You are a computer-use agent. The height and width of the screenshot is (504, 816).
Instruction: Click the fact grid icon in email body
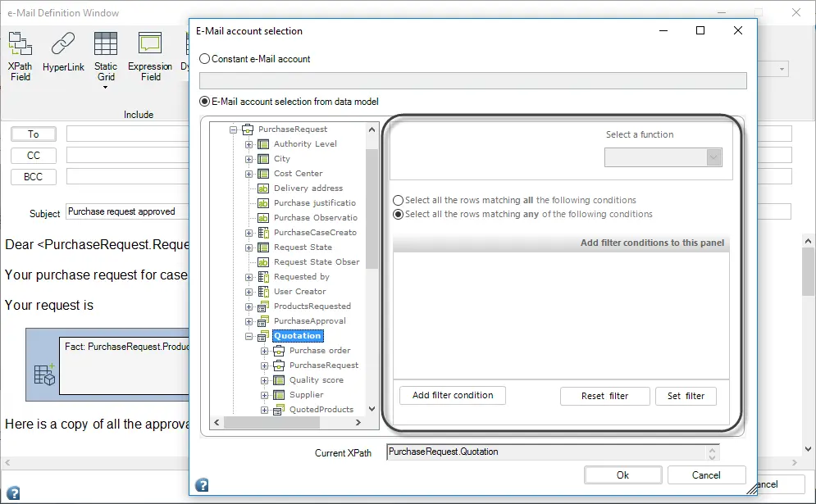[44, 375]
